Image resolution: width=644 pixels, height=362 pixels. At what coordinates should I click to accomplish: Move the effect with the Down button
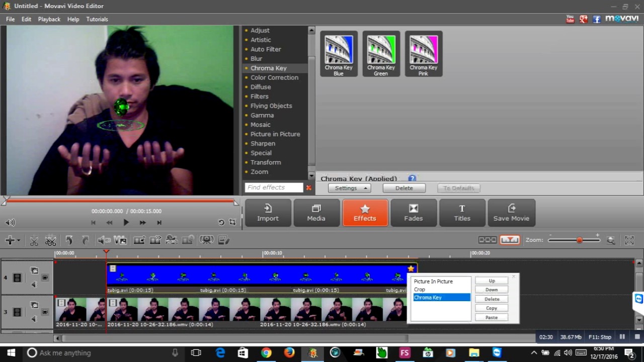click(x=492, y=290)
